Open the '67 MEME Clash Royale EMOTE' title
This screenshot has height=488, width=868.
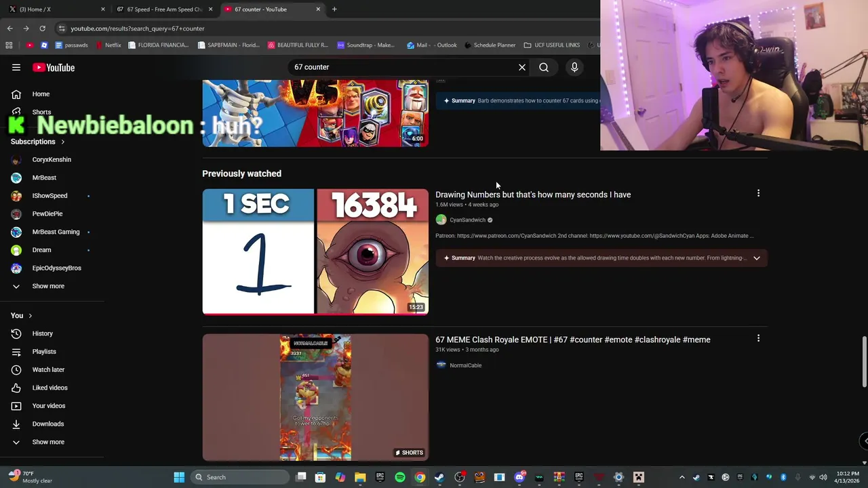573,340
